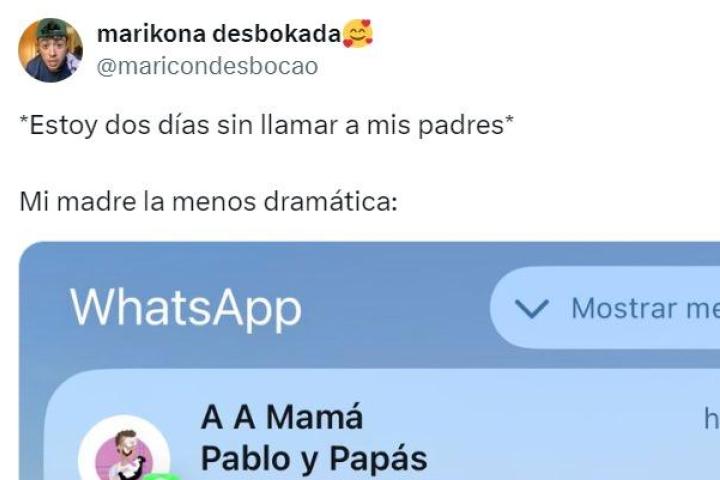Select the Pablo y Papás group name
This screenshot has width=720, height=480.
[314, 458]
